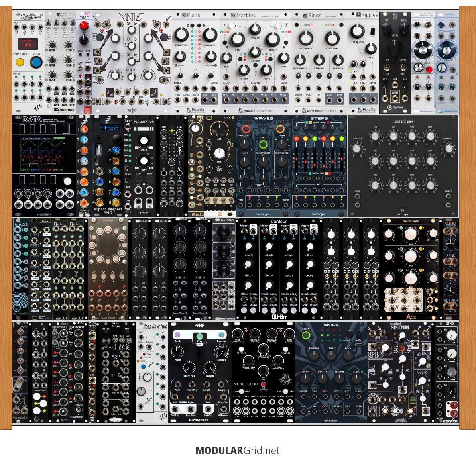Click the top large knob on Triple VC XFader

pos(411,234)
